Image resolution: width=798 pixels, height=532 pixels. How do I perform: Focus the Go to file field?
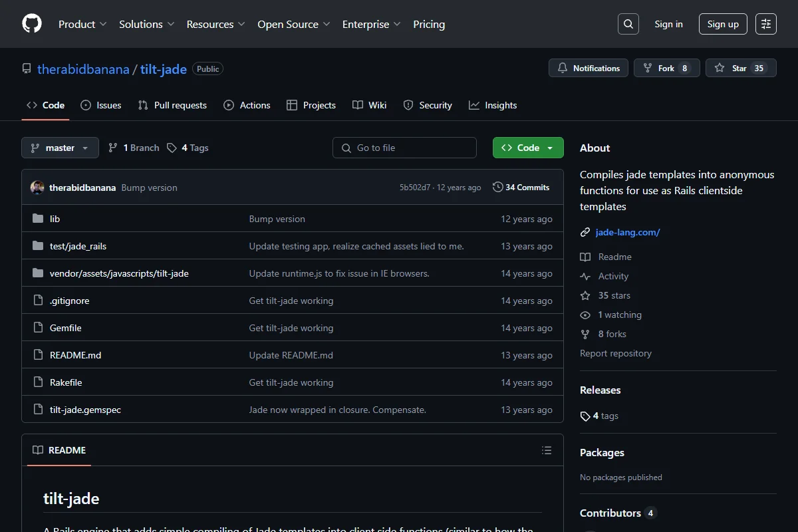click(404, 148)
